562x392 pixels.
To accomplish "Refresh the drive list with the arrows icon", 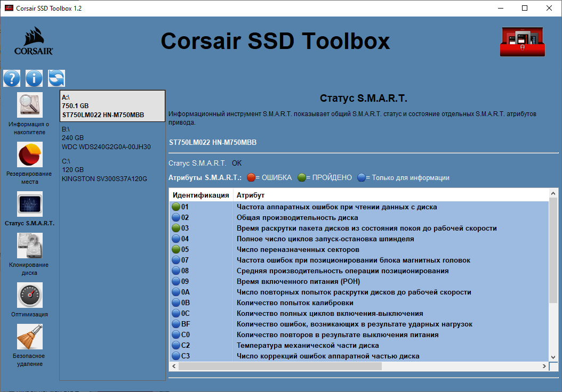I will point(57,78).
